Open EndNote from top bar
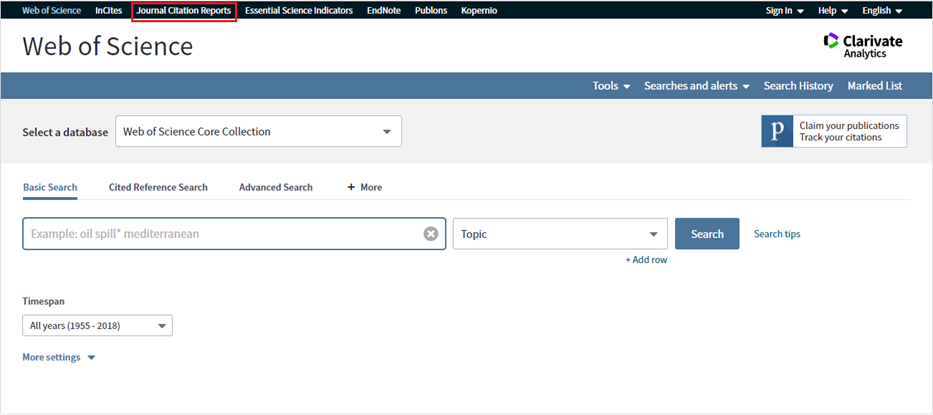Screen dimensions: 933x415 [384, 11]
